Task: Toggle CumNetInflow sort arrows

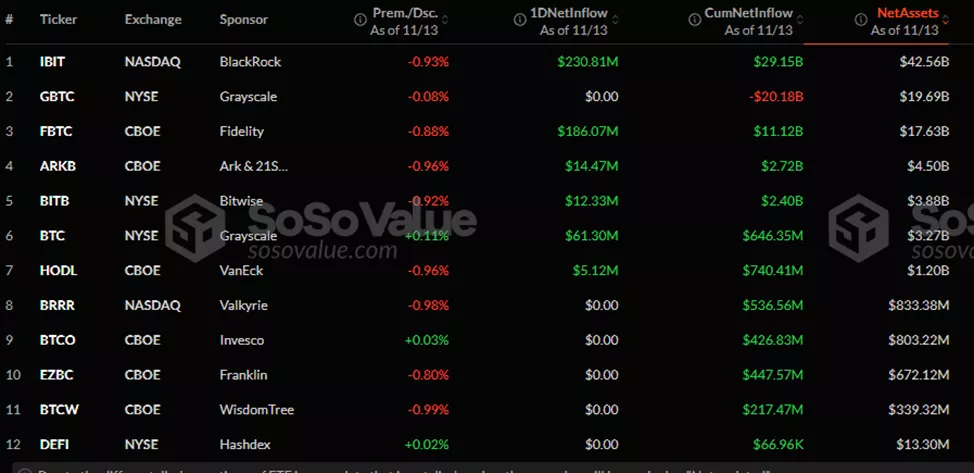Action: click(801, 20)
